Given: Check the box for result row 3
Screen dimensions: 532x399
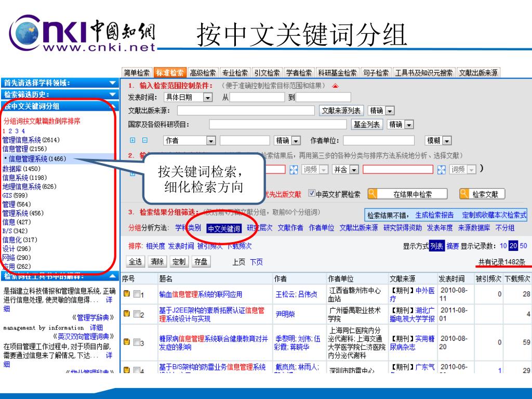Looking at the screenshot, I should 137,342.
